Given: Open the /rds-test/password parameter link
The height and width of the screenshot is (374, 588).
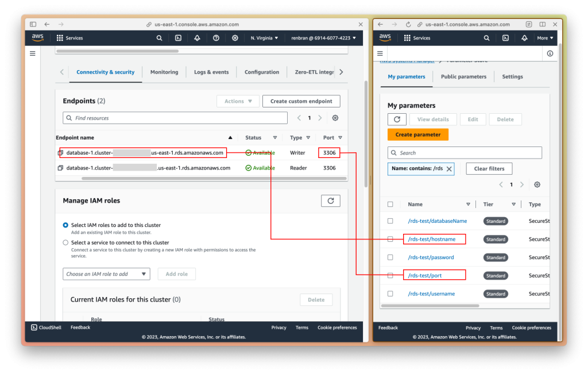Looking at the screenshot, I should pyautogui.click(x=431, y=257).
